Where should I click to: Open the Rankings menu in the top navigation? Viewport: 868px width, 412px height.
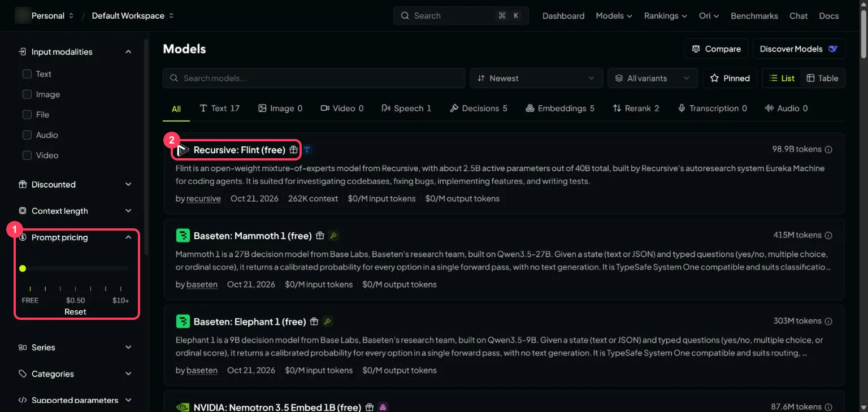(666, 16)
